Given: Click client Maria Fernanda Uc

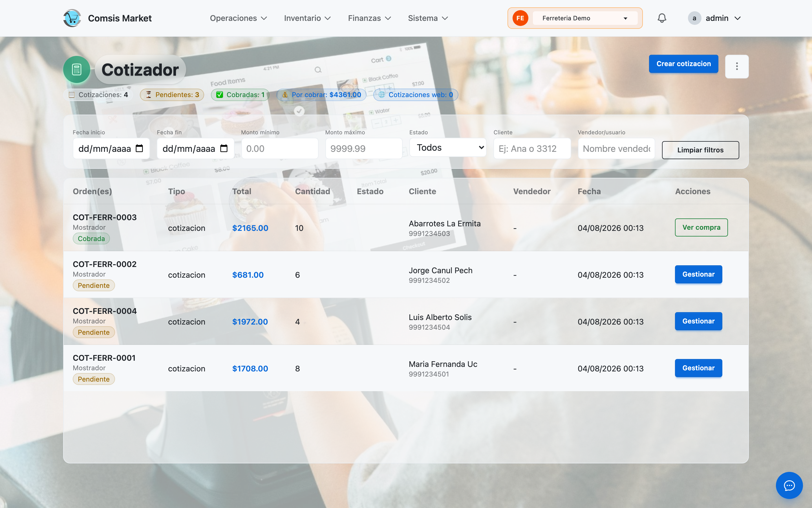Looking at the screenshot, I should point(443,364).
